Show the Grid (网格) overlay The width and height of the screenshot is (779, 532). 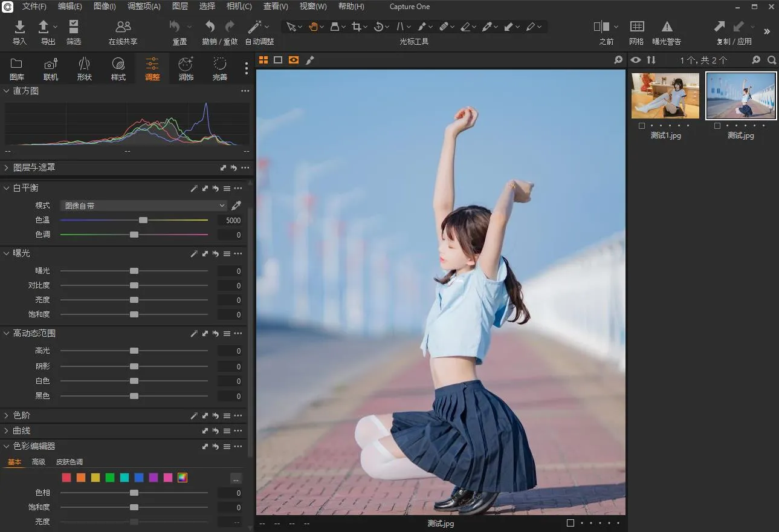(636, 27)
